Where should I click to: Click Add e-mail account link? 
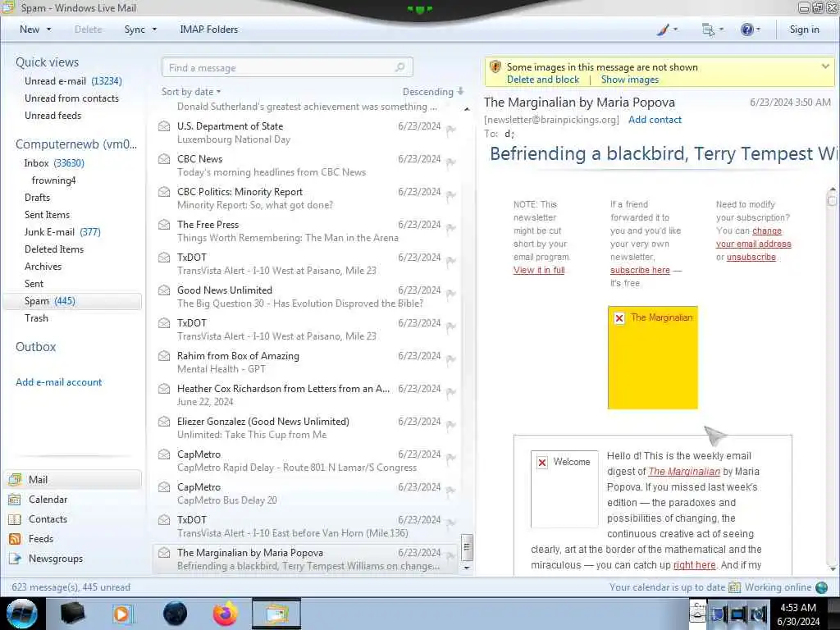[x=58, y=382]
